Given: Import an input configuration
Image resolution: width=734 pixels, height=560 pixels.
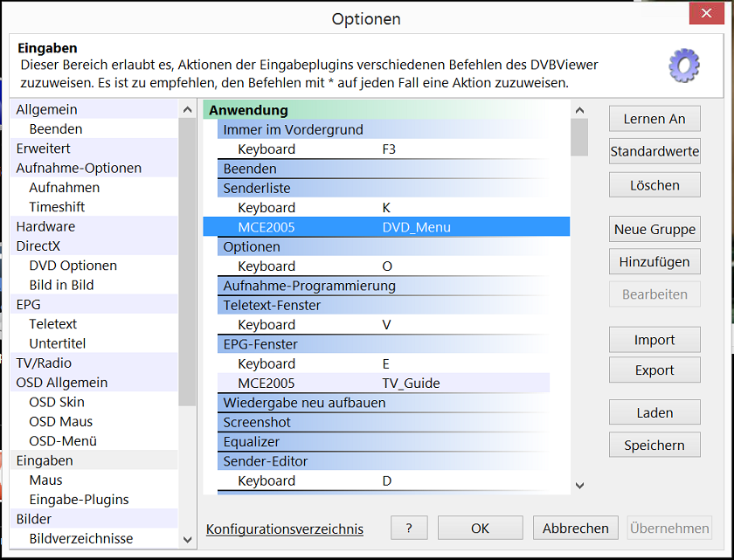Looking at the screenshot, I should 654,340.
